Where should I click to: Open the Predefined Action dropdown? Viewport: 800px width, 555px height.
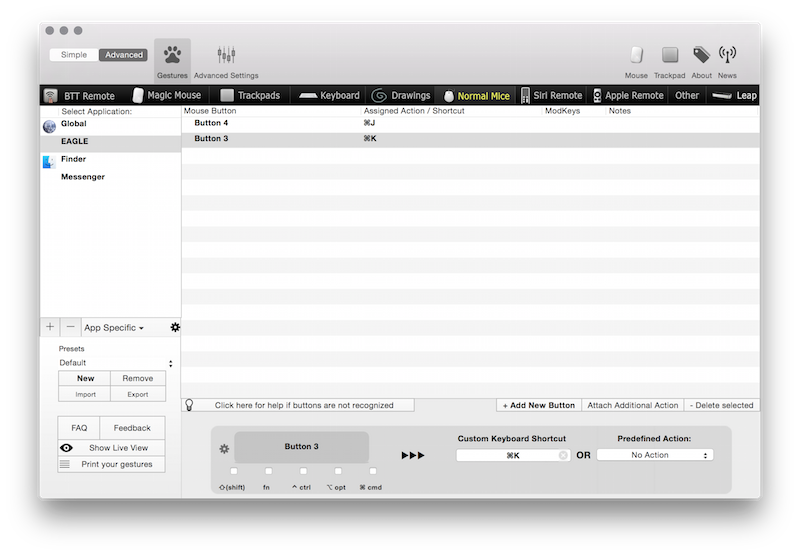coord(654,455)
